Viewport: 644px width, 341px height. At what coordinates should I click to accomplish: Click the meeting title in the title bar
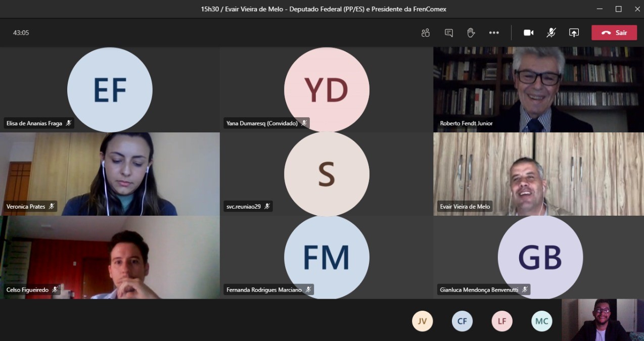point(324,9)
